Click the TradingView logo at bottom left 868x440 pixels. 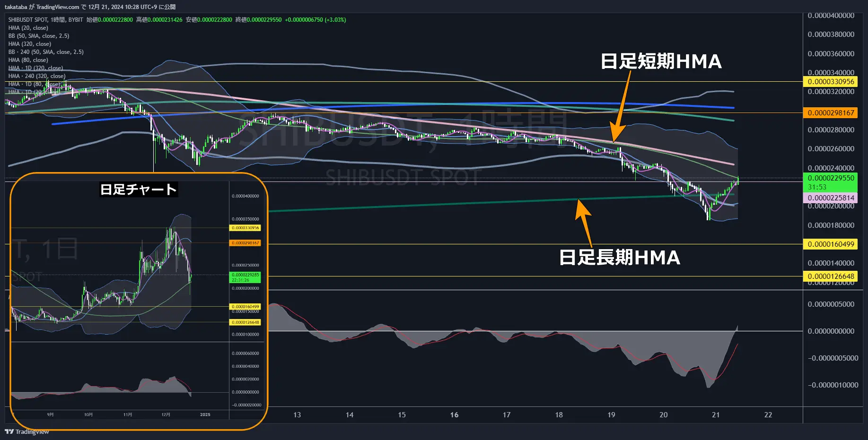(26, 431)
